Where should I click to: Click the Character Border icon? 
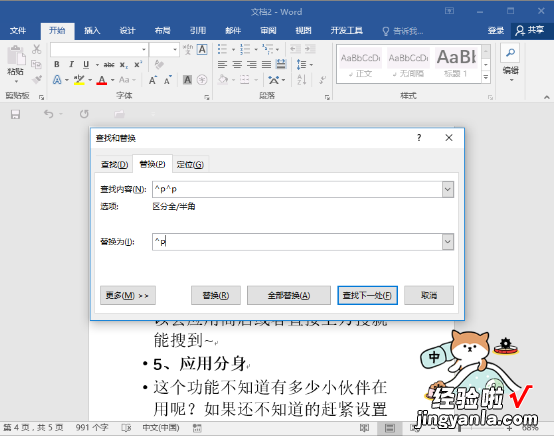click(x=202, y=49)
